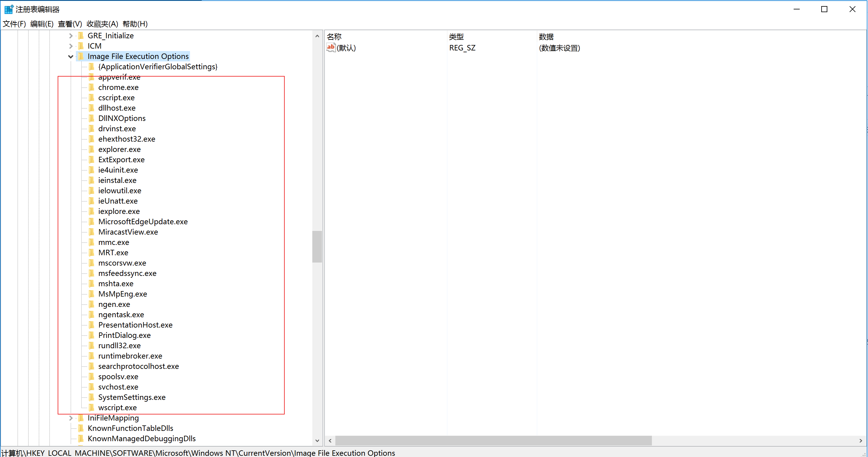Click the wscript.exe folder icon
This screenshot has height=457, width=868.
pyautogui.click(x=91, y=407)
